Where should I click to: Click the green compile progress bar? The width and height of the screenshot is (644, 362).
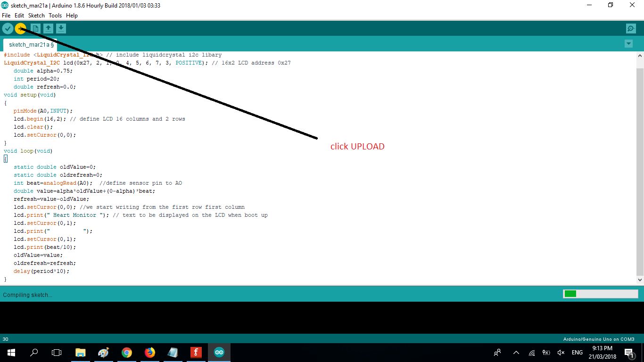[x=600, y=294]
